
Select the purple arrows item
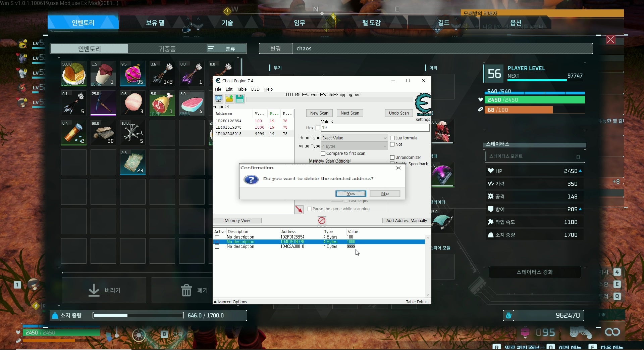(192, 74)
